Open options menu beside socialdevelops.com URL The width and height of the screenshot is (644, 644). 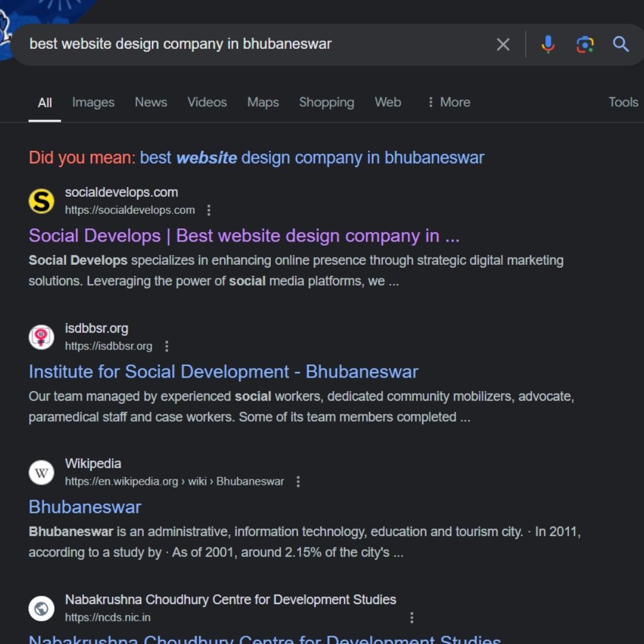[209, 210]
